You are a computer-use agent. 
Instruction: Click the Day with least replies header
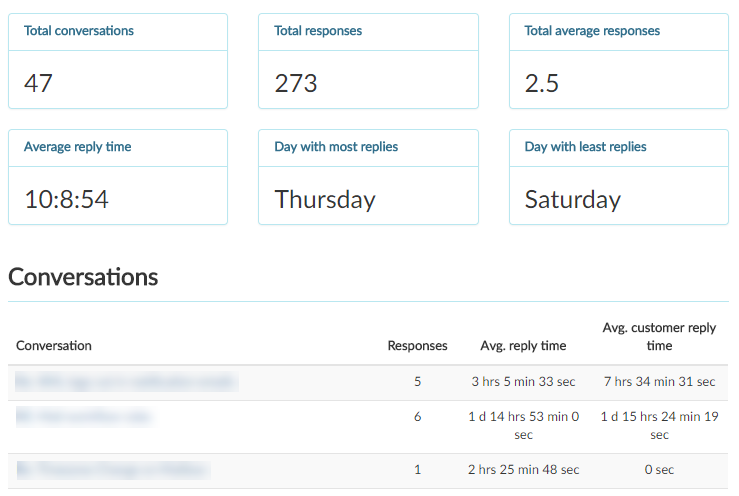pos(585,147)
